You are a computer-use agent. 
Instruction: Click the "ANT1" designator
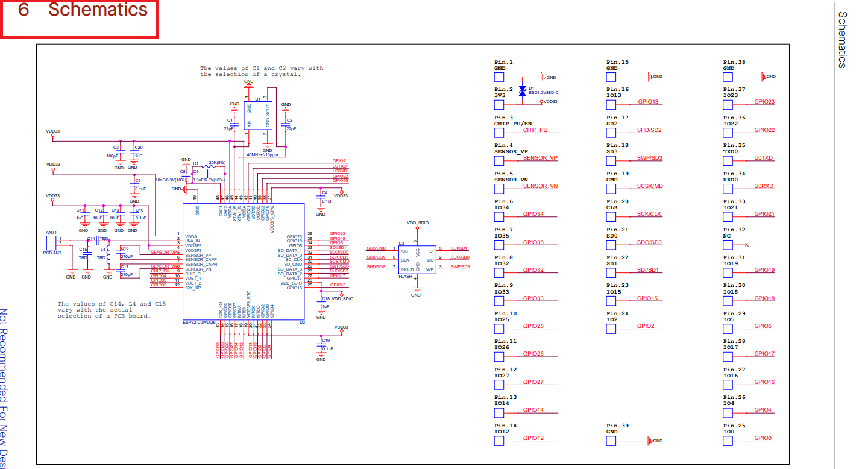(x=51, y=232)
